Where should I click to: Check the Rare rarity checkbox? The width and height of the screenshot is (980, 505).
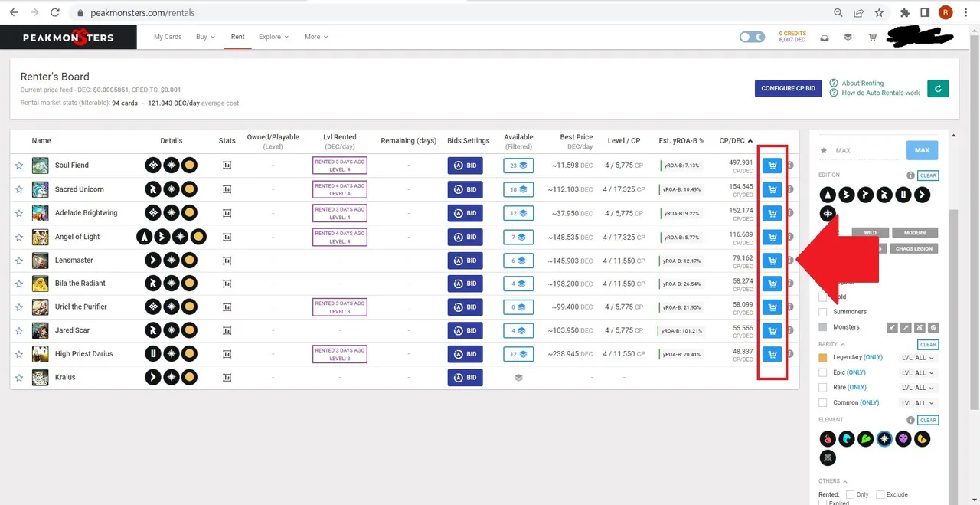823,388
